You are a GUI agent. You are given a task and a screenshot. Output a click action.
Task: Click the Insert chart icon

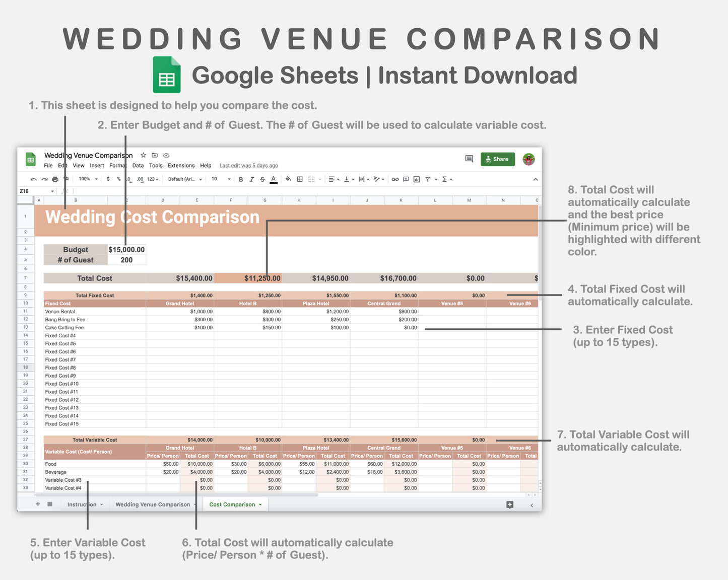point(416,179)
